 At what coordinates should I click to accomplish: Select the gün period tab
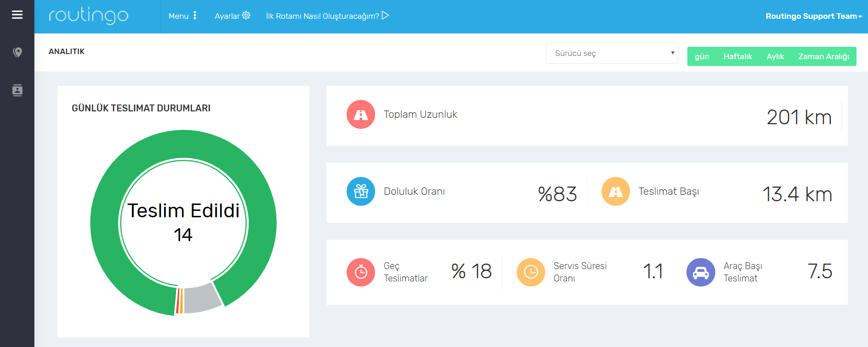pyautogui.click(x=702, y=56)
